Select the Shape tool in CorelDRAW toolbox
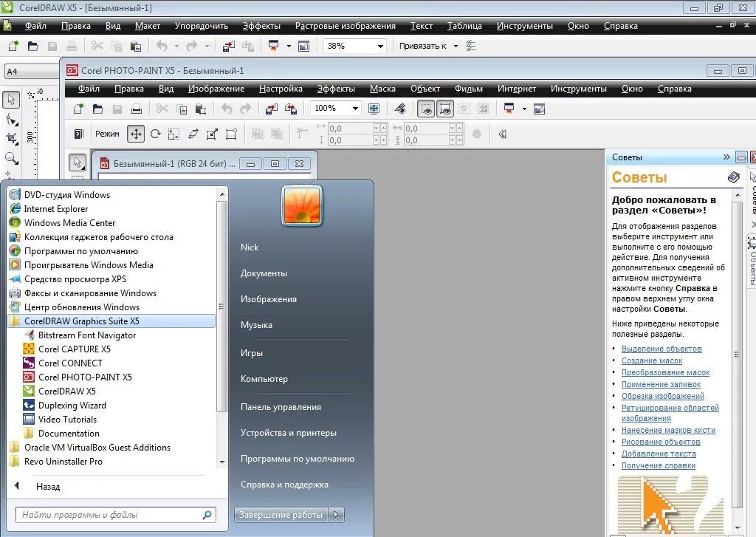Screen dimensions: 756x537 click(12, 119)
